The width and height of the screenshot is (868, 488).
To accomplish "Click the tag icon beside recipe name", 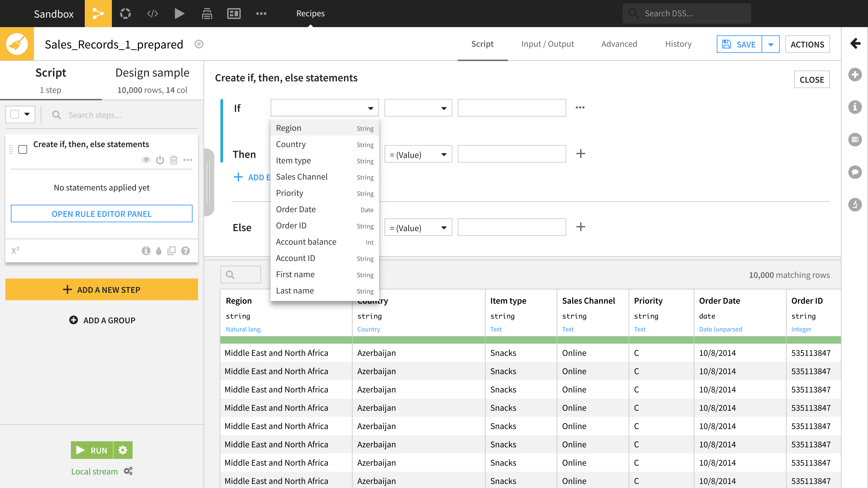I will 199,44.
